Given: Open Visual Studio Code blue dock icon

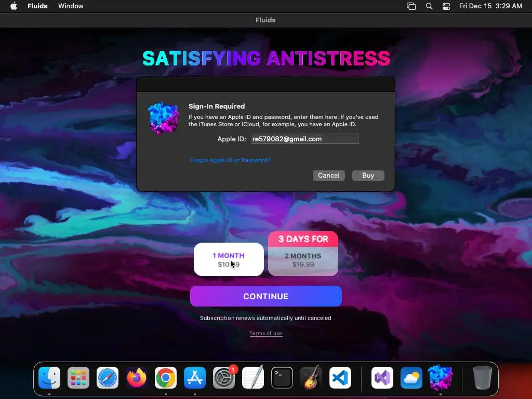Looking at the screenshot, I should 340,378.
